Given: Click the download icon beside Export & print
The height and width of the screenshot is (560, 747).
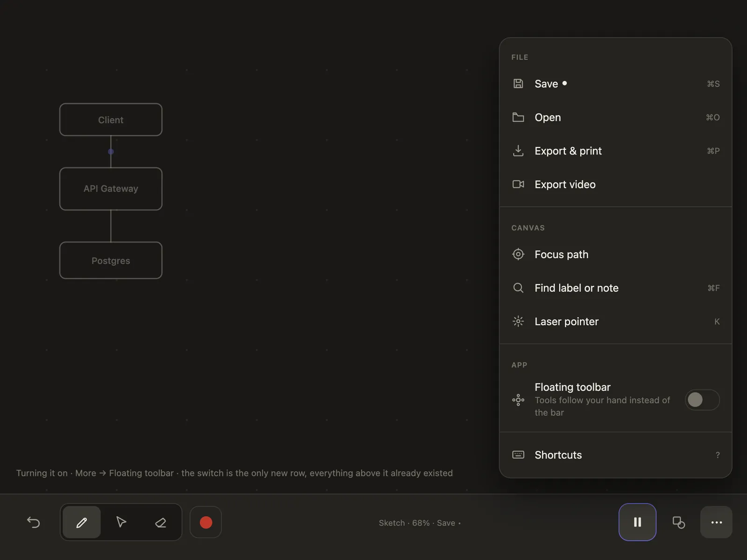Looking at the screenshot, I should 518,151.
